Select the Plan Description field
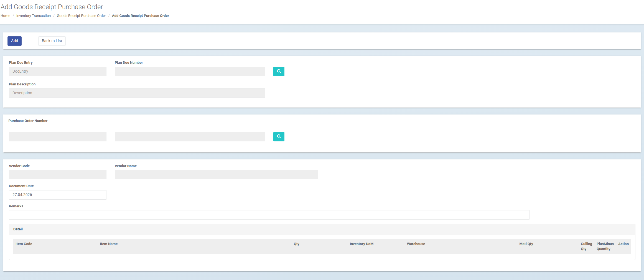Viewport: 644px width, 280px height. [137, 93]
